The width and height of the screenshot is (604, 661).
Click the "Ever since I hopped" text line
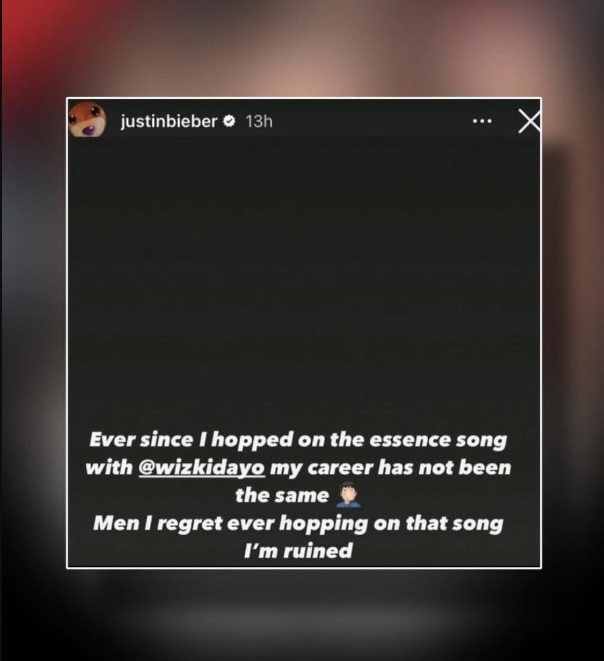298,440
